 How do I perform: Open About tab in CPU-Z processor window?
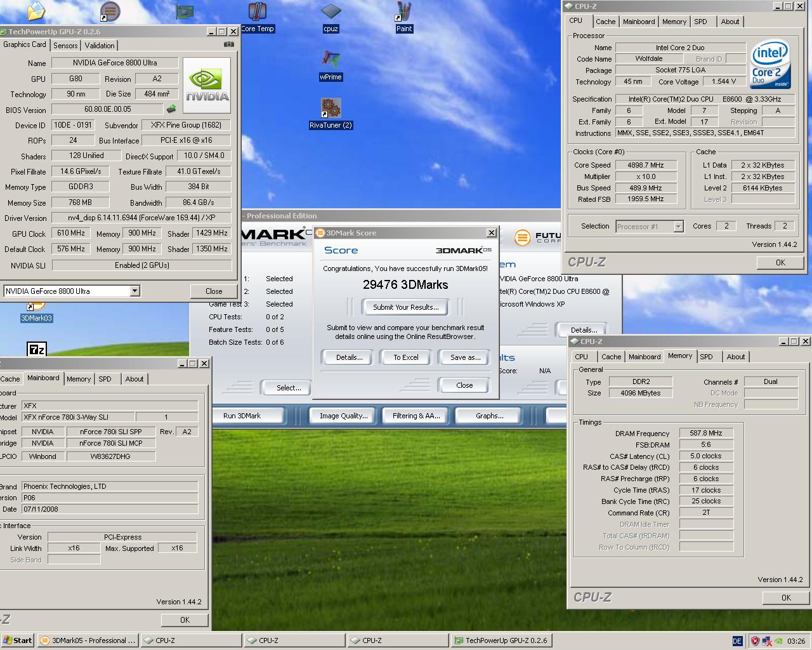730,22
